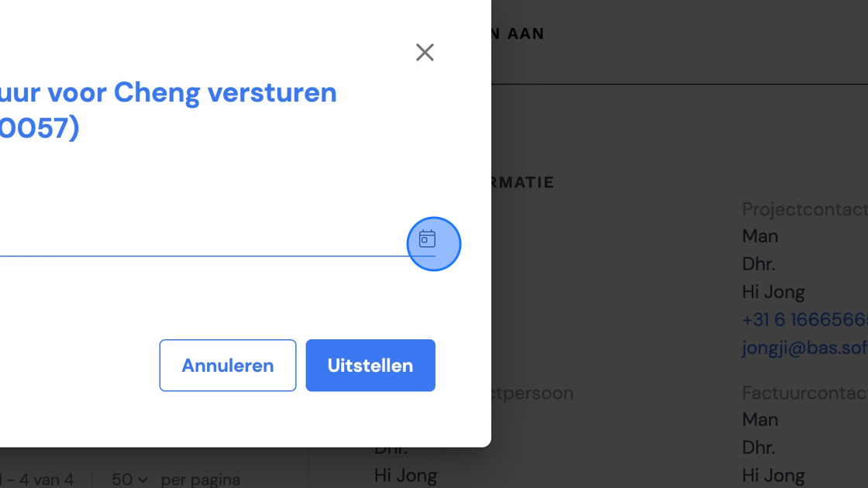This screenshot has width=868, height=488.
Task: Select the Projectcontact label
Action: (805, 209)
